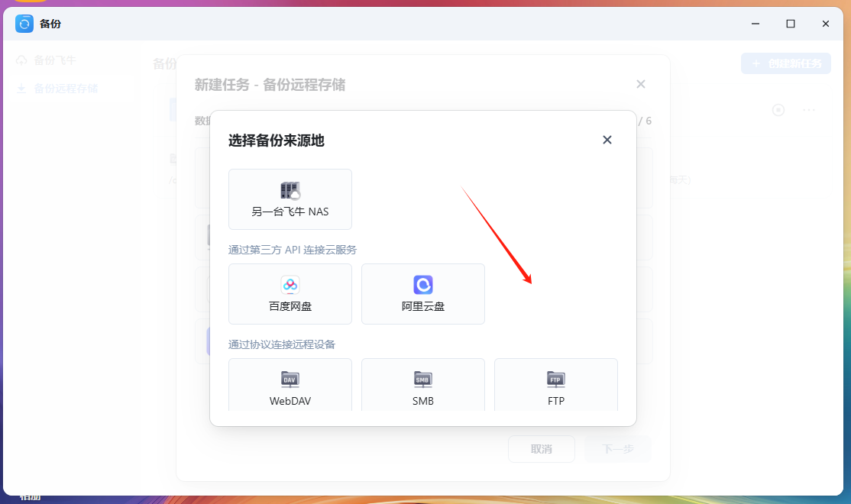Image resolution: width=851 pixels, height=504 pixels.
Task: Select the FTP protocol card
Action: (x=556, y=385)
